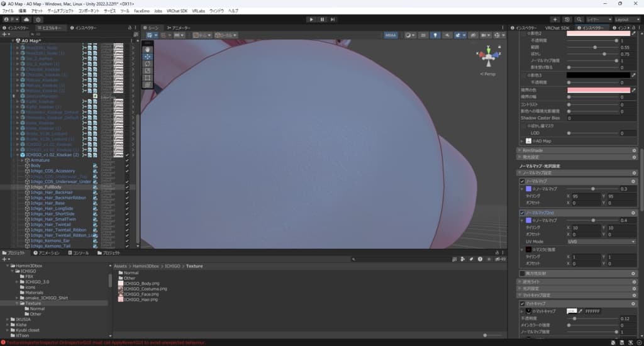Switch to the コンソール tab

[80, 253]
